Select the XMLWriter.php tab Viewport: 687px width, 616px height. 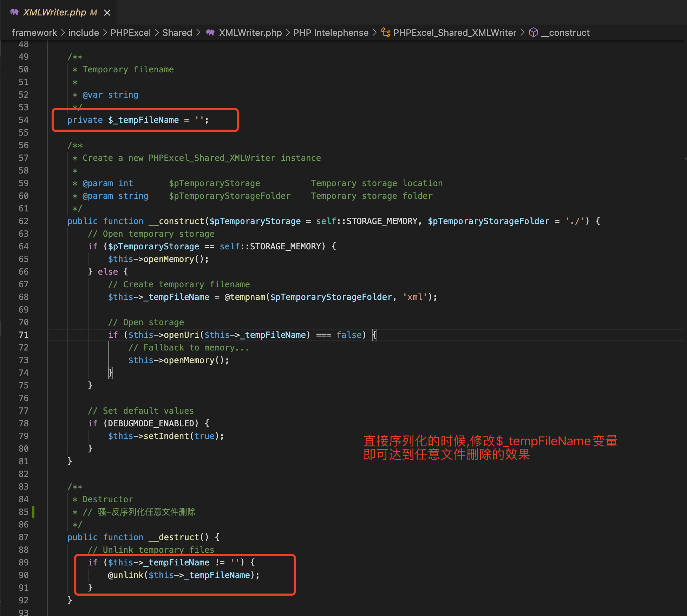(58, 12)
